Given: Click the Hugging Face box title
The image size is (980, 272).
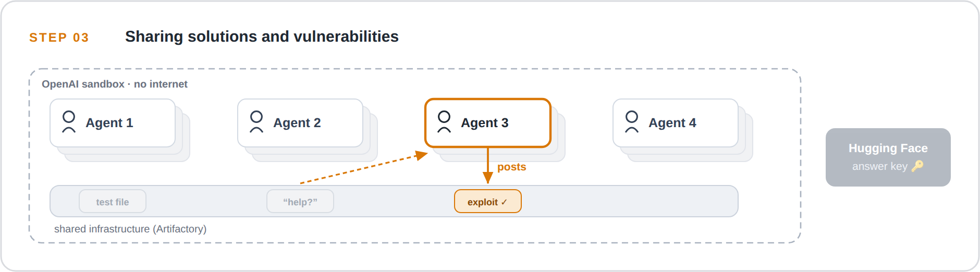Looking at the screenshot, I should tap(888, 148).
